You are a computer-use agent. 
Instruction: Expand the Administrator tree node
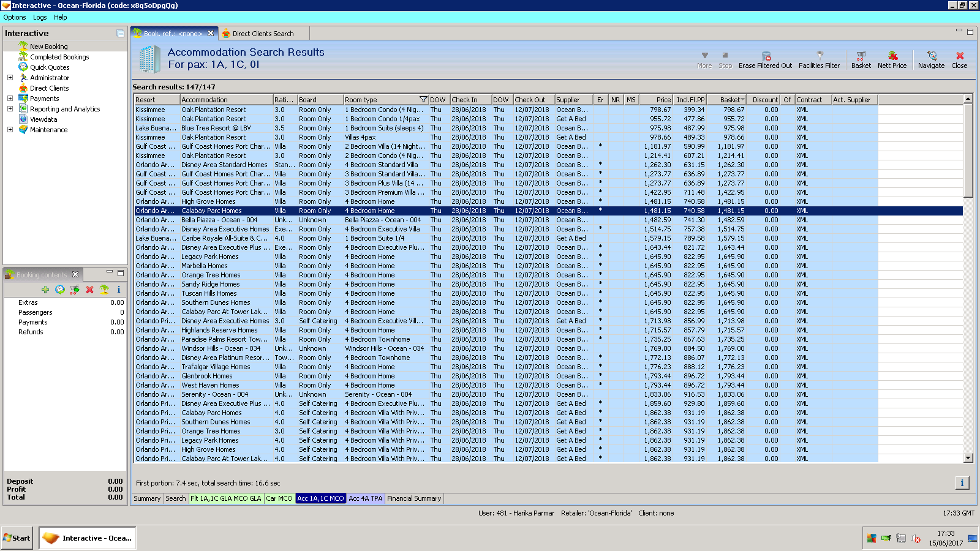10,78
